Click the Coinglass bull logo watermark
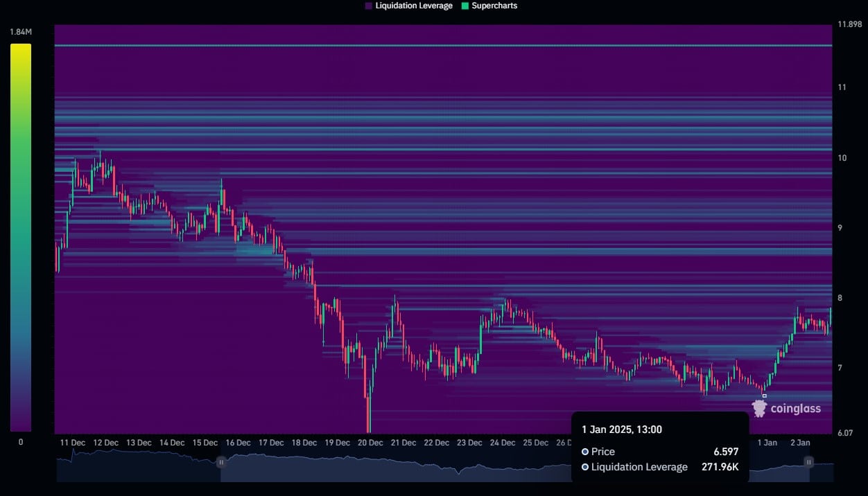The image size is (868, 496). [760, 408]
